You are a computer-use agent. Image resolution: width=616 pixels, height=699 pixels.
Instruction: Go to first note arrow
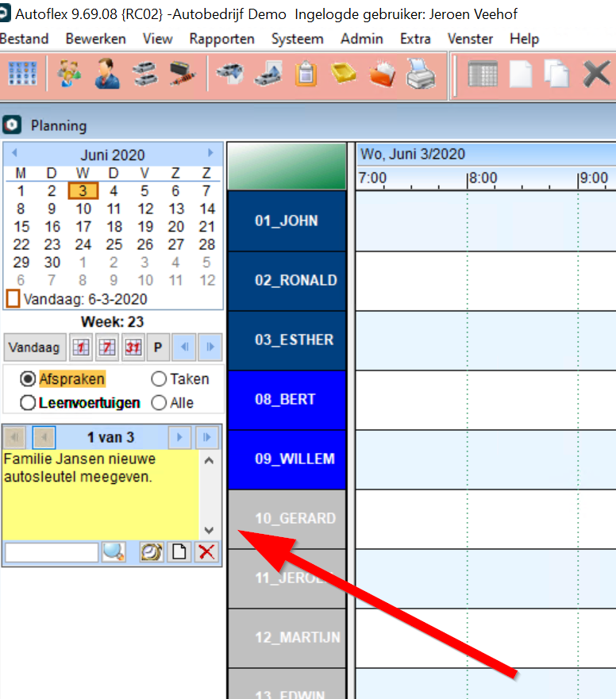pyautogui.click(x=15, y=437)
